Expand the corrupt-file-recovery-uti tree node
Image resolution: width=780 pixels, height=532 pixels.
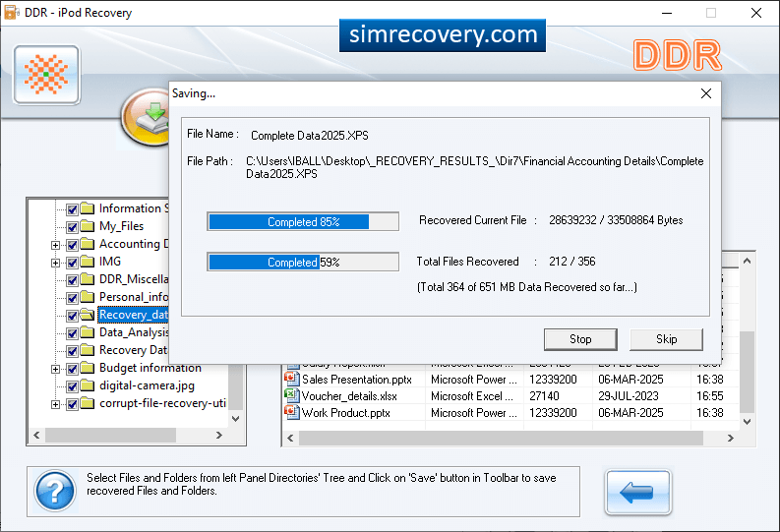[x=55, y=405]
